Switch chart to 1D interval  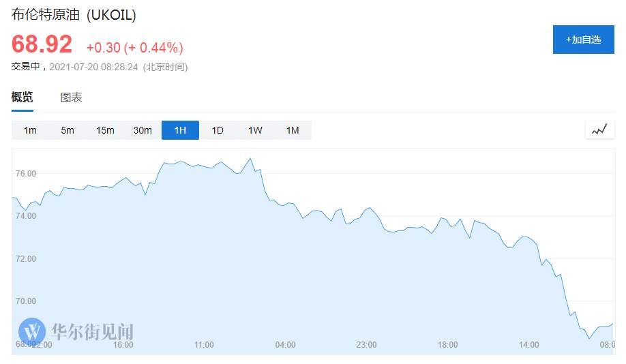218,130
